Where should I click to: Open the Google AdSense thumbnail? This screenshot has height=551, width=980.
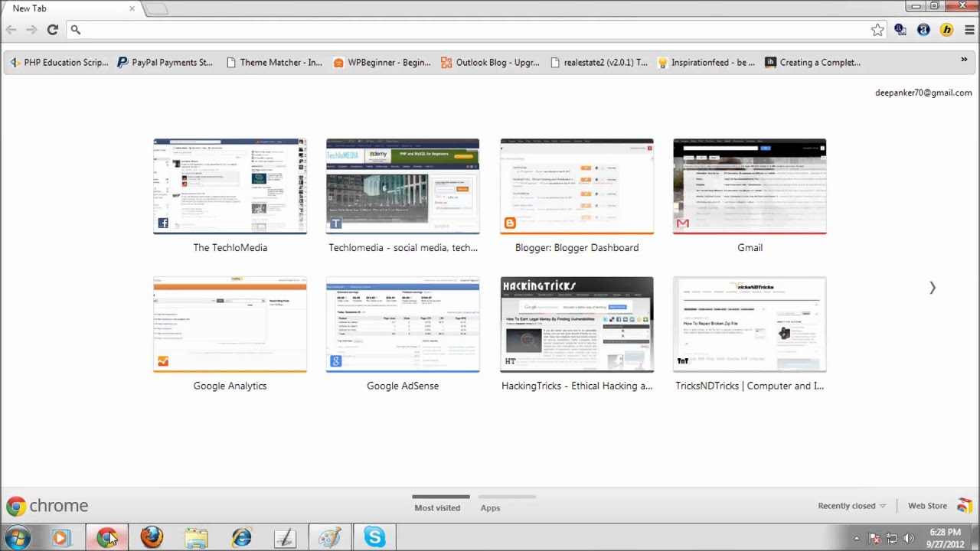pos(403,324)
